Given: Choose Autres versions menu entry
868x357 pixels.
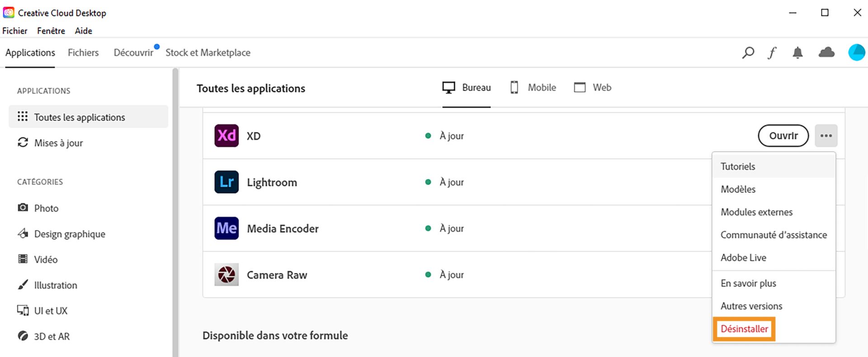Looking at the screenshot, I should coord(751,306).
